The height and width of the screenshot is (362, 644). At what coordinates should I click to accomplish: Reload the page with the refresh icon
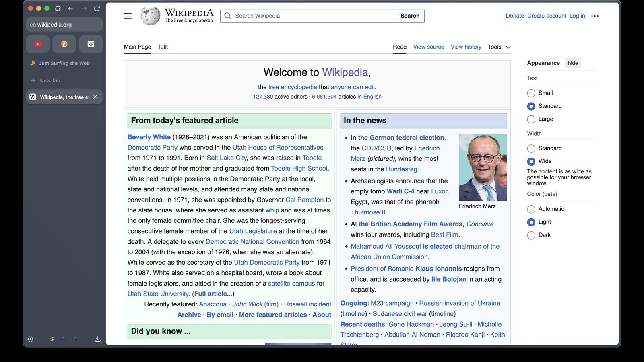coord(97,8)
